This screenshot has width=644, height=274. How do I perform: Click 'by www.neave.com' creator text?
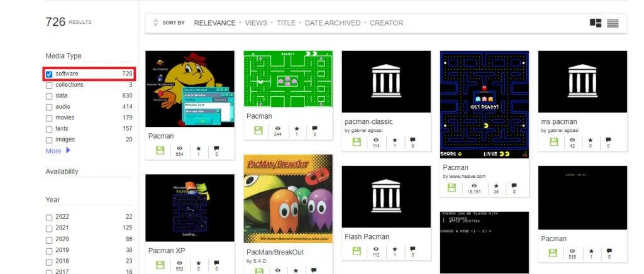tap(464, 177)
